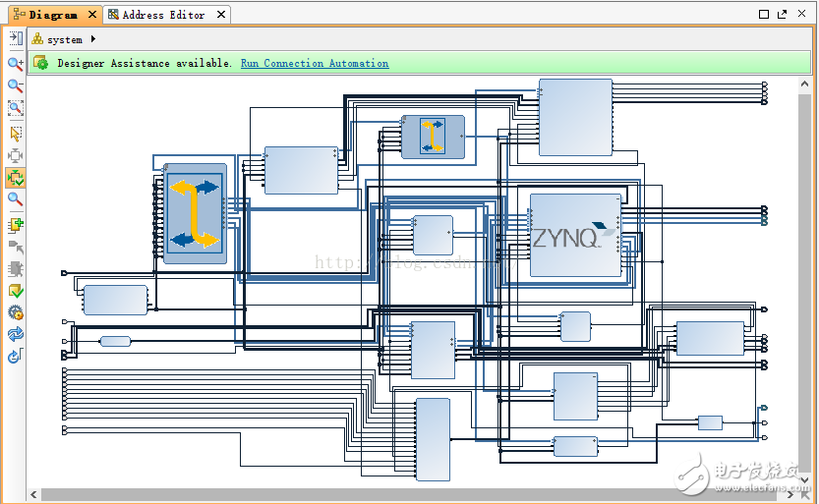Select the Zoom Fit tool
Image resolution: width=819 pixels, height=504 pixels.
(x=16, y=108)
